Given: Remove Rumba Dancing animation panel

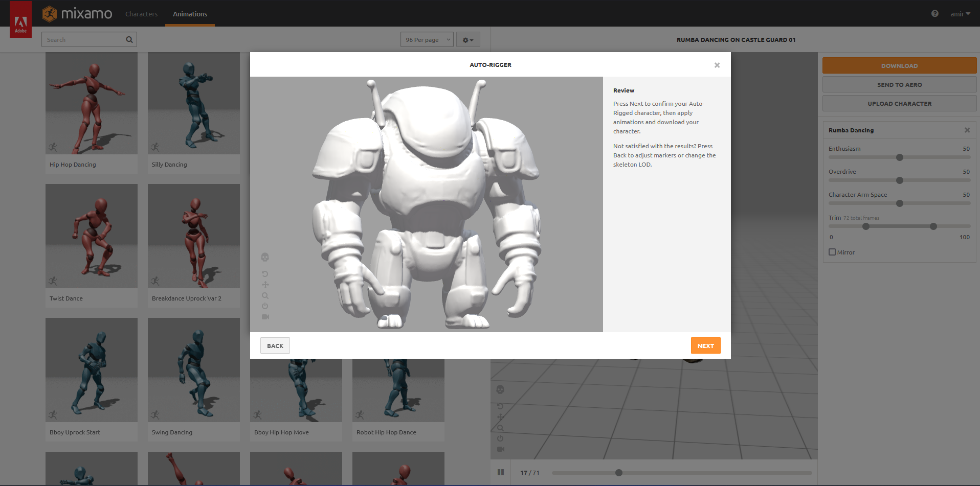Looking at the screenshot, I should pos(967,130).
